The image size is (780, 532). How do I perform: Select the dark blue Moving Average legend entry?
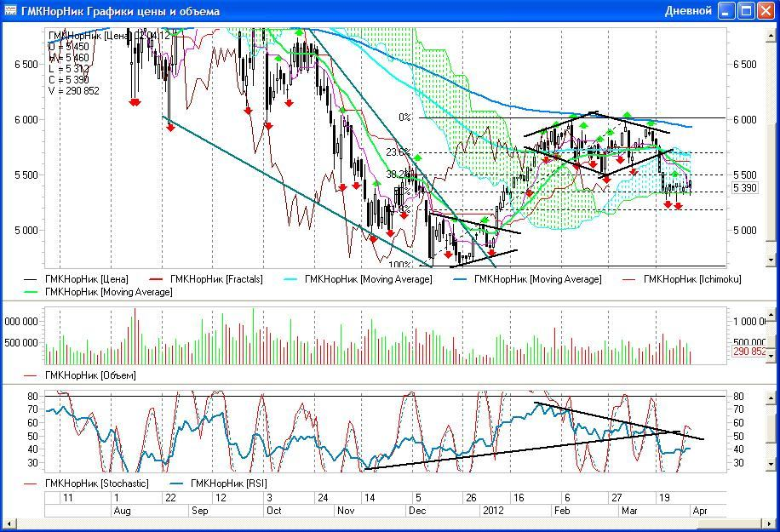527,279
